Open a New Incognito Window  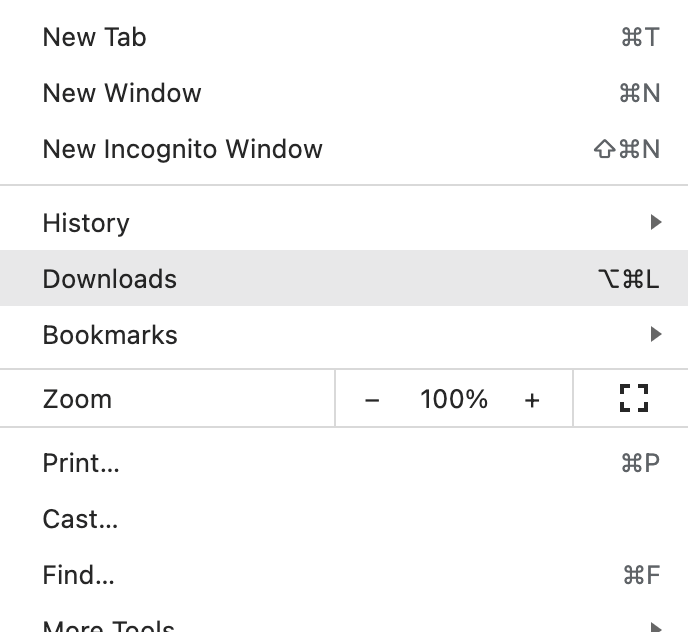[x=344, y=149]
